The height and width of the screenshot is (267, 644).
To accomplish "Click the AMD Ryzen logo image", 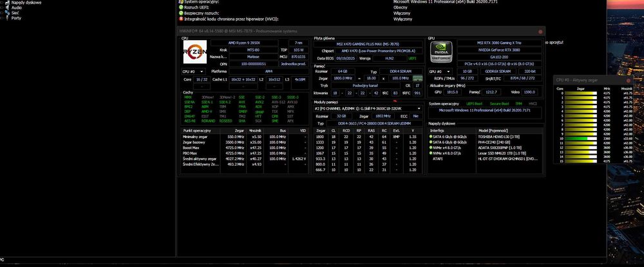I will tap(194, 52).
